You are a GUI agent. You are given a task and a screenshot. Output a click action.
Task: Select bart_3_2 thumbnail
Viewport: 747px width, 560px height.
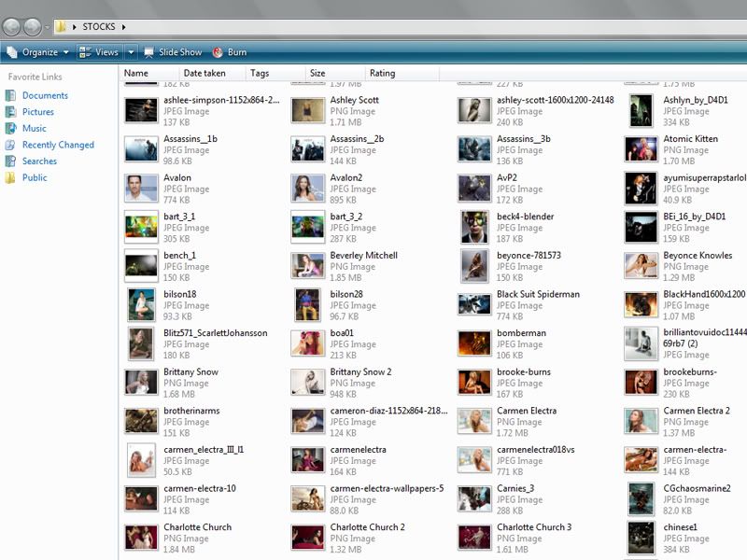pyautogui.click(x=308, y=228)
